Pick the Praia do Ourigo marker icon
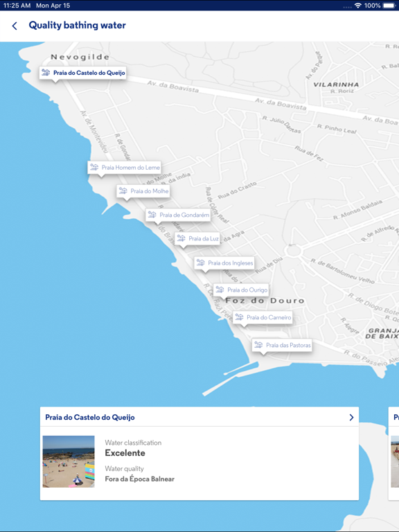 click(220, 290)
